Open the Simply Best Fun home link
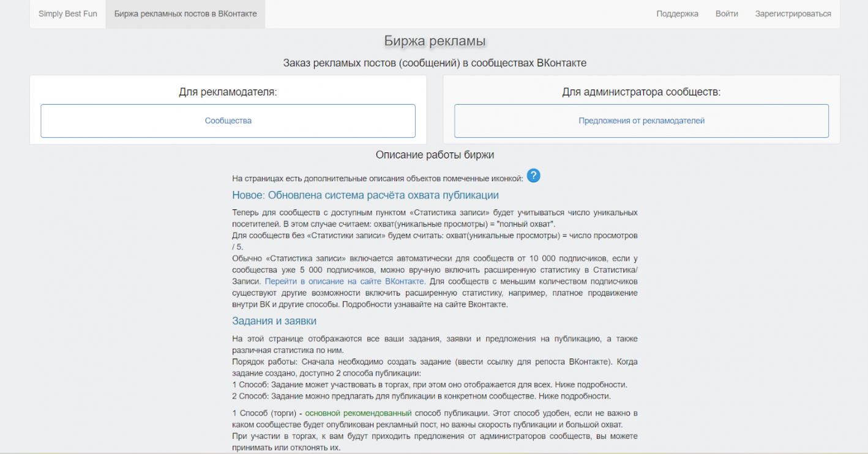 click(68, 13)
